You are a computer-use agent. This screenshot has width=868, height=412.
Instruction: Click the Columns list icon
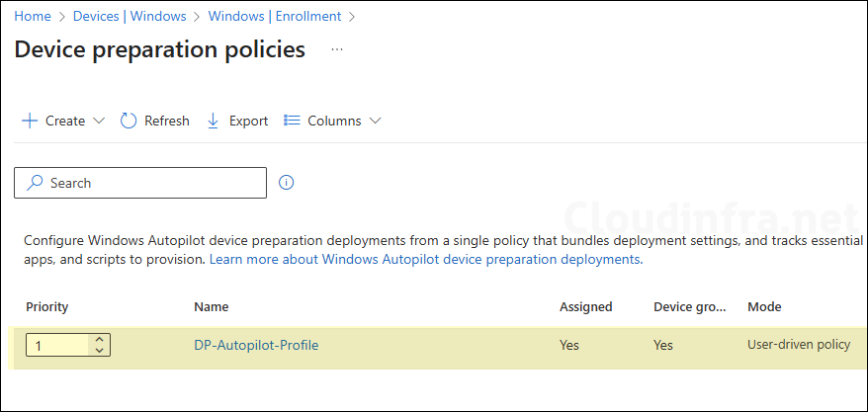[292, 121]
